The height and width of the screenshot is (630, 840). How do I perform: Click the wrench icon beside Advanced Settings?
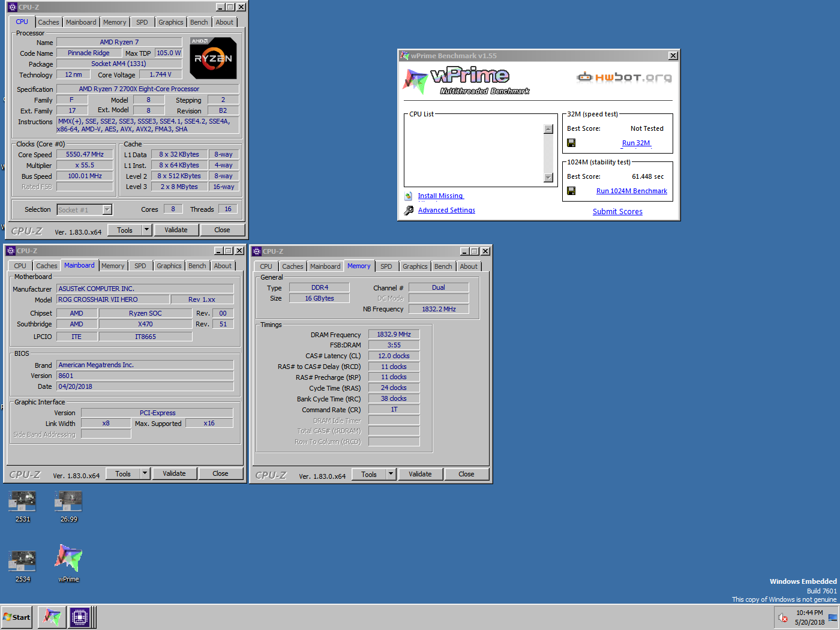(409, 210)
